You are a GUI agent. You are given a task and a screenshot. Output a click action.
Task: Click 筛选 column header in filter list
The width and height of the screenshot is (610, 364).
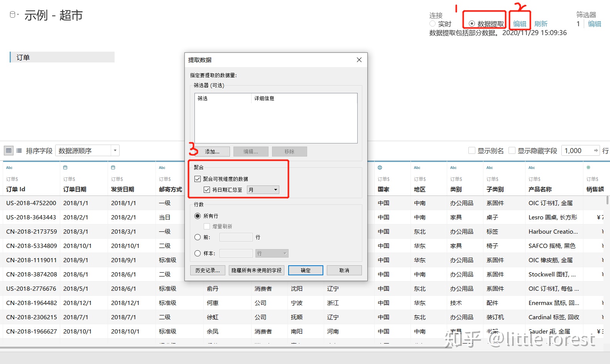pyautogui.click(x=203, y=98)
